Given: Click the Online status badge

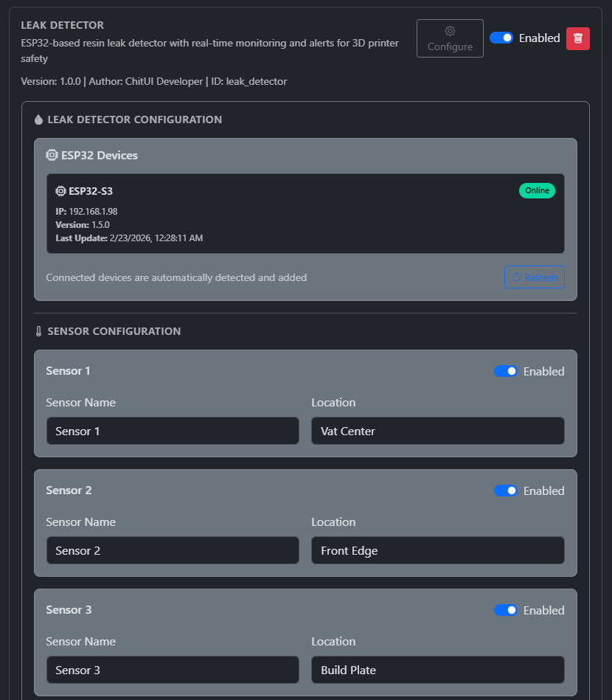Looking at the screenshot, I should click(x=537, y=190).
